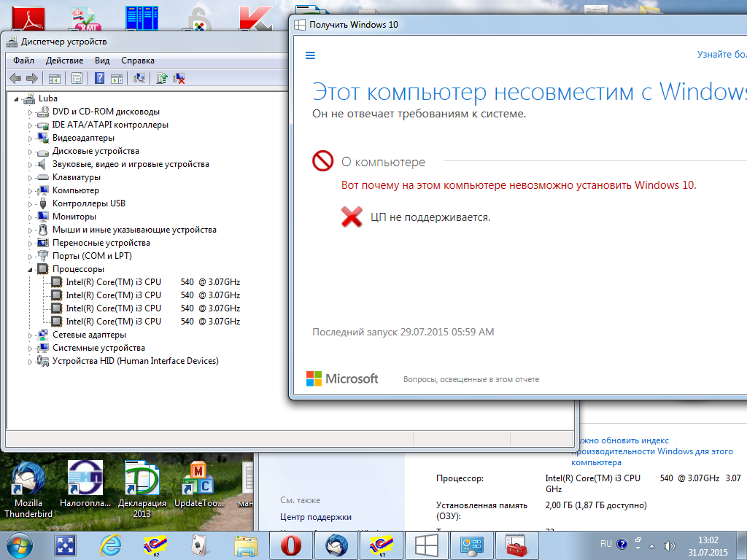Click the RU language indicator
Viewport: 747px width, 560px height.
(605, 544)
